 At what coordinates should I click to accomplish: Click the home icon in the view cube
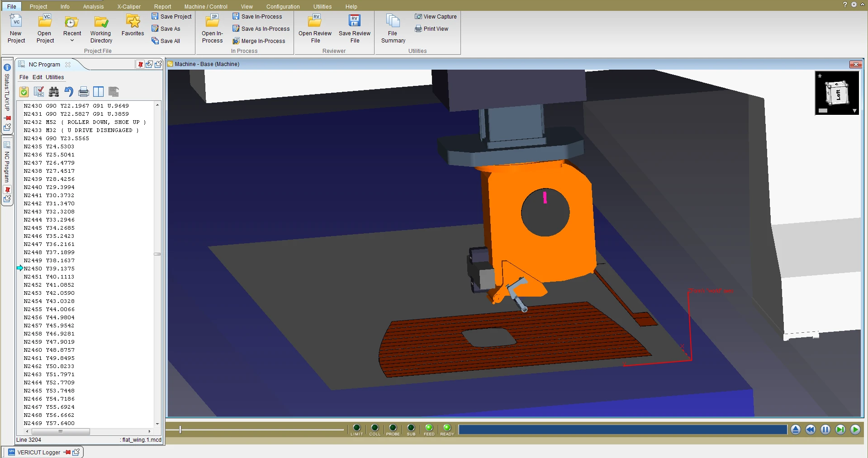(820, 76)
